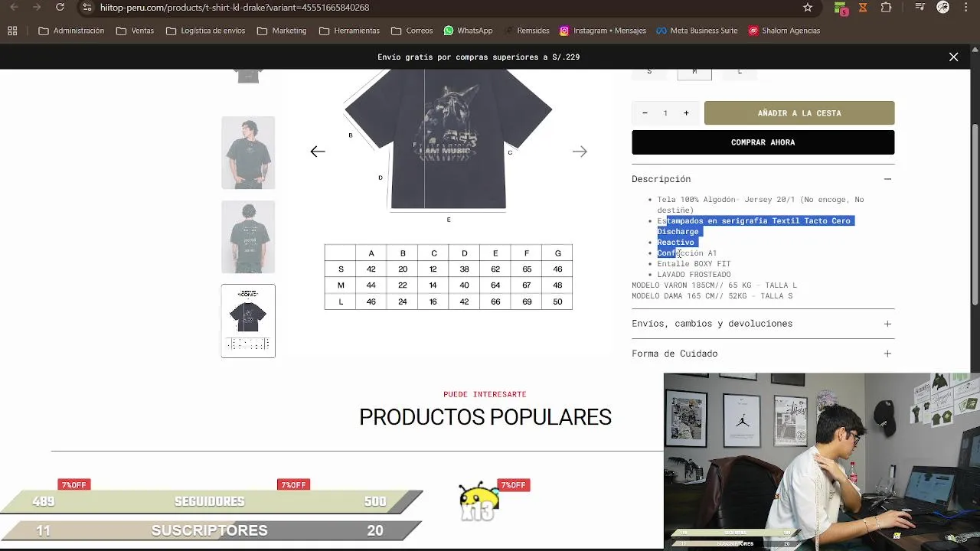
Task: Open the Remsides bookmark
Action: coord(527,31)
